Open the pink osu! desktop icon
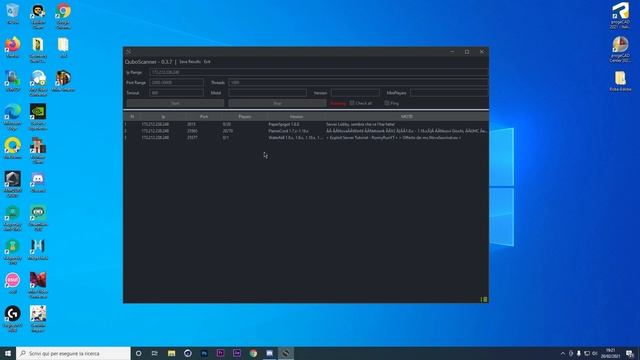640x360 pixels. pos(13,283)
